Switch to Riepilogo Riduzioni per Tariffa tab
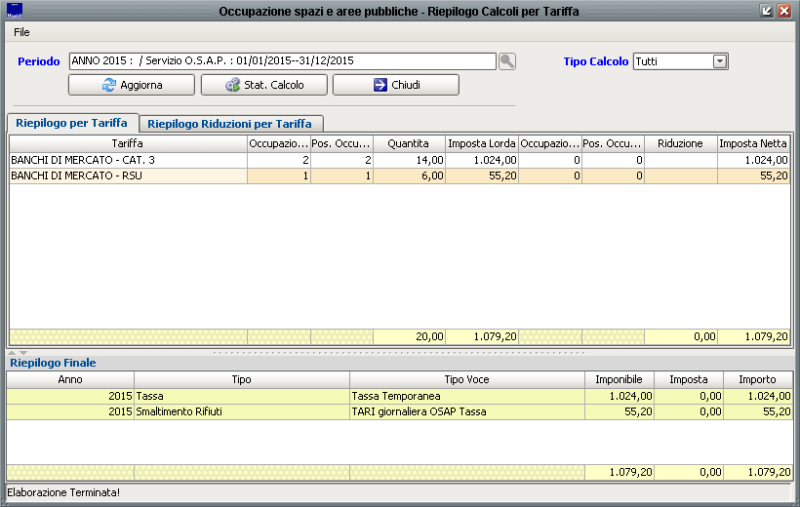This screenshot has width=800, height=507. point(230,124)
